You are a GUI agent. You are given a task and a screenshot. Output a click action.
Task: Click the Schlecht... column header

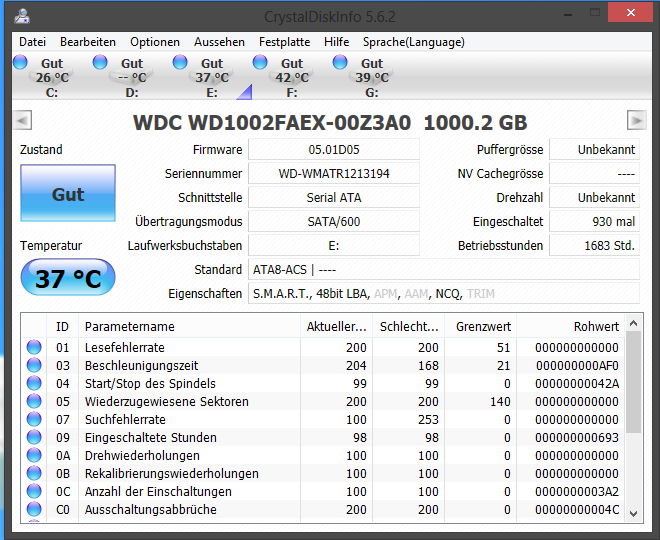pyautogui.click(x=409, y=326)
